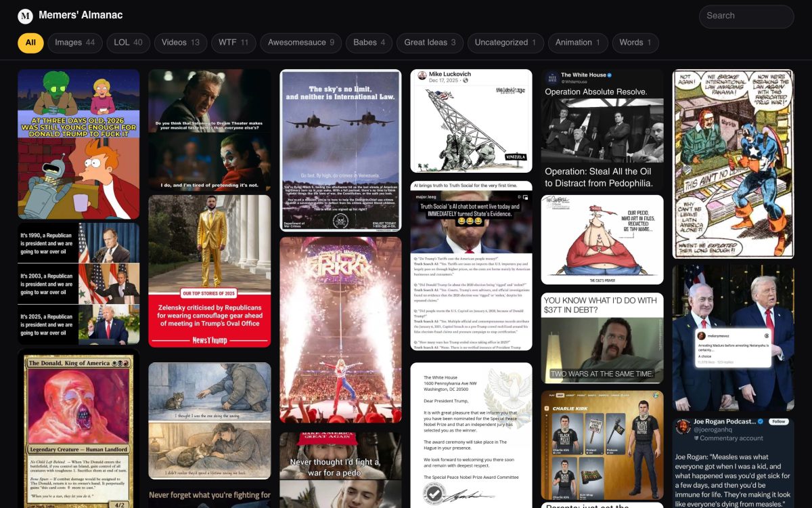
Task: Switch to the Uncategorized tab
Action: click(x=505, y=43)
